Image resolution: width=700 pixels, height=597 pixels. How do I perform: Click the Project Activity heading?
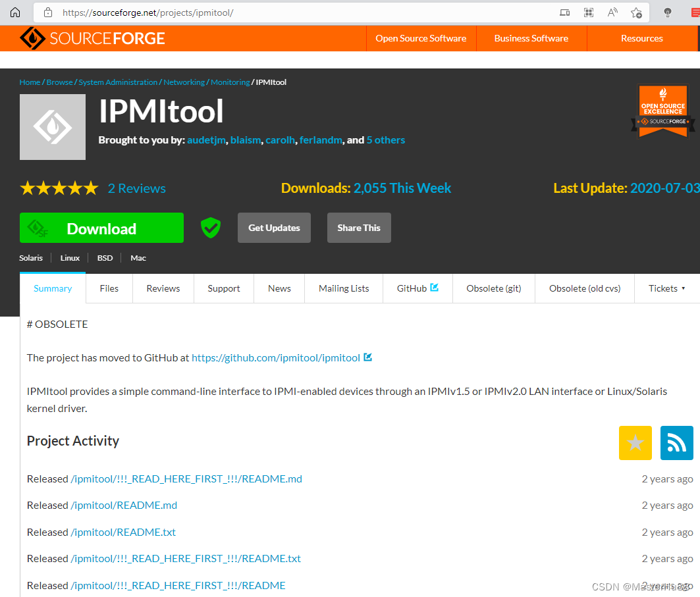pos(73,441)
